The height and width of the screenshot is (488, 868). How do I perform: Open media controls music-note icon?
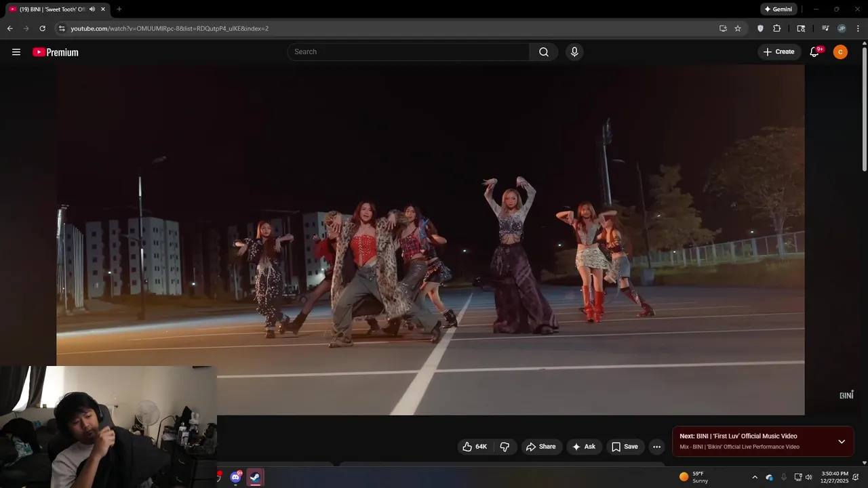click(825, 28)
